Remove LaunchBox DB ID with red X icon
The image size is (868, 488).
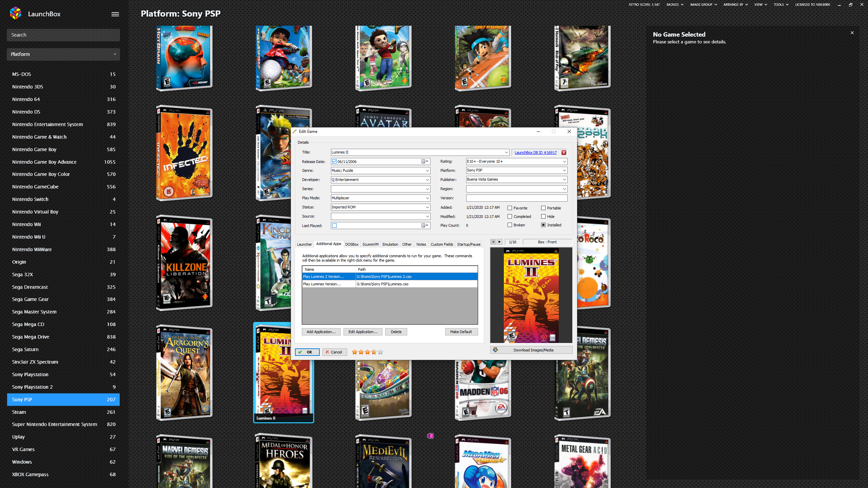pyautogui.click(x=564, y=152)
